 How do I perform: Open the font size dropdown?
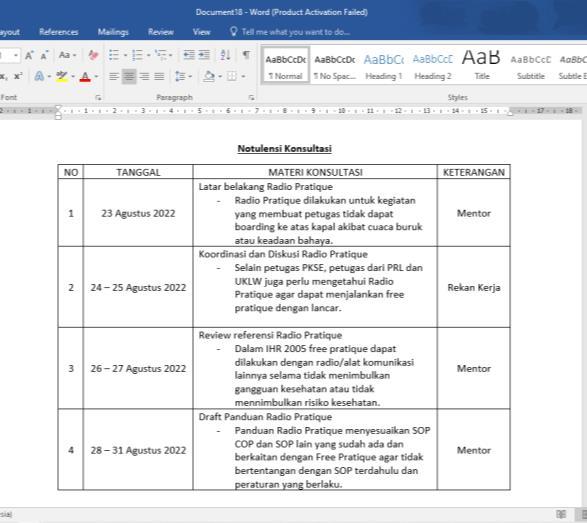click(16, 55)
